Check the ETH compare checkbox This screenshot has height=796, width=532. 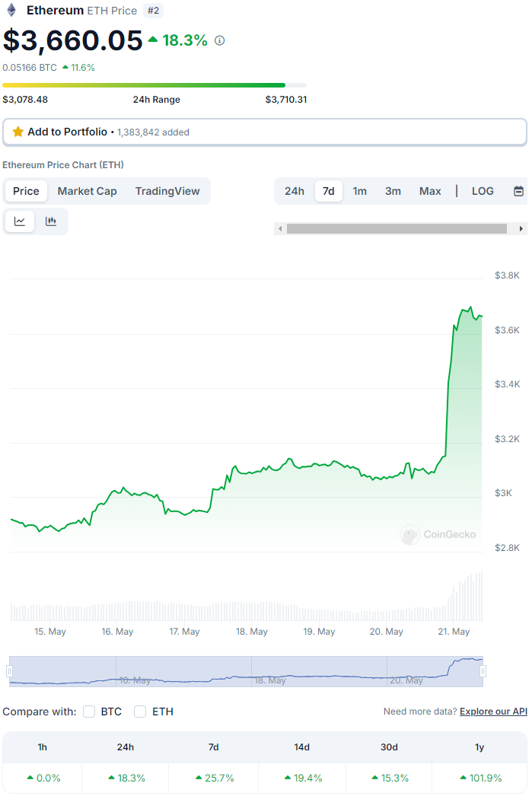coord(140,712)
